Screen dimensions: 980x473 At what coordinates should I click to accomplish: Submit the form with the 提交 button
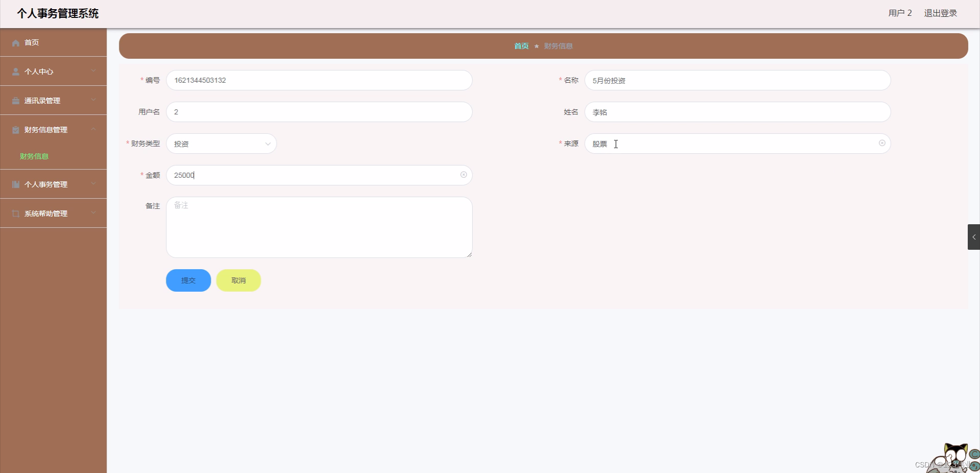[188, 280]
